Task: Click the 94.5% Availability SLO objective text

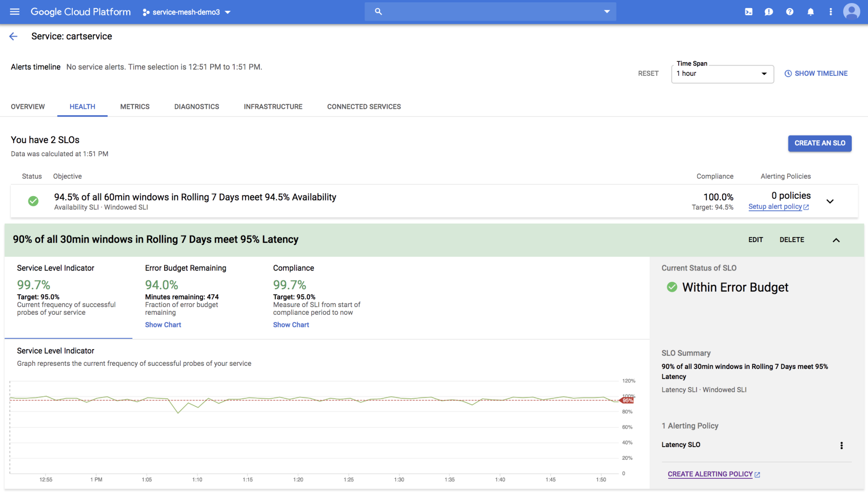Action: pos(195,197)
